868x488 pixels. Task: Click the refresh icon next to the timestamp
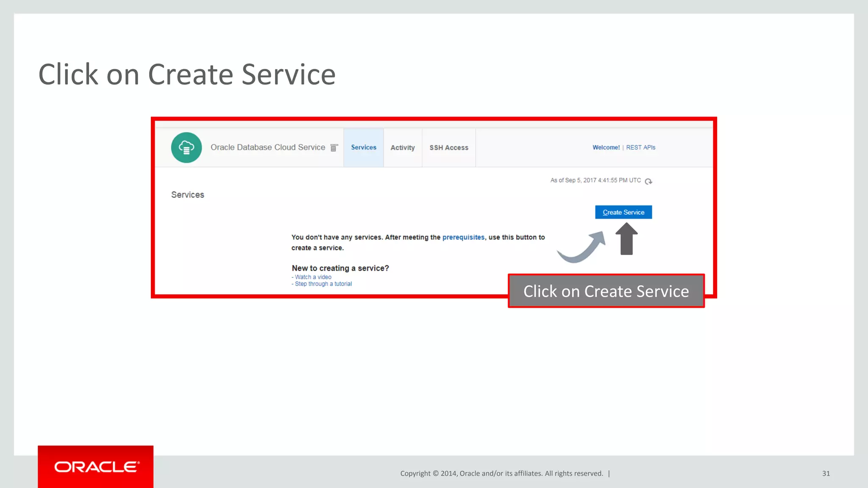(x=648, y=181)
